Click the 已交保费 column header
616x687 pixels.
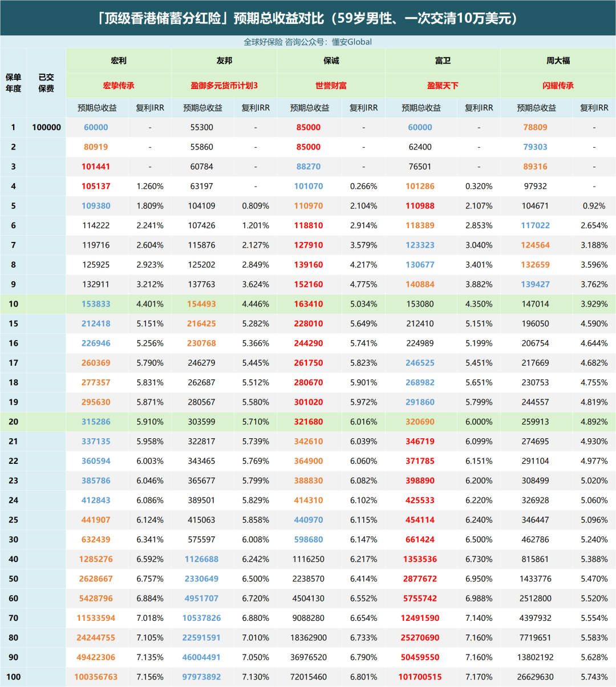pyautogui.click(x=46, y=83)
